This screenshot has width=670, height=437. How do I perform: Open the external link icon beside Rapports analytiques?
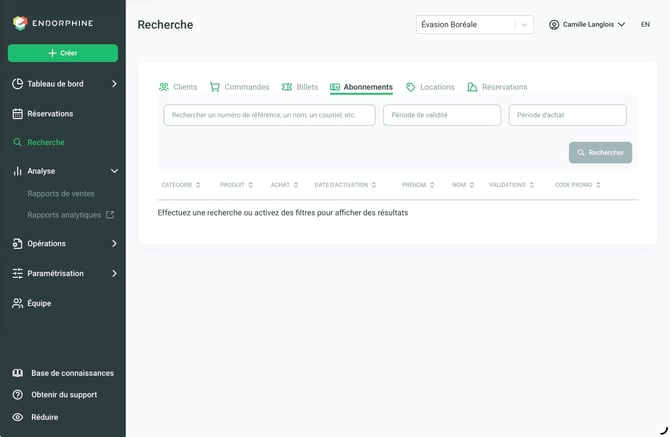tap(110, 215)
